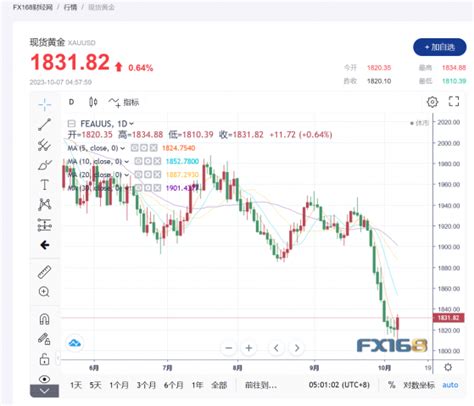This screenshot has height=406, width=474.
Task: Click the MA 10 value 1852.7800
Action: 182,161
